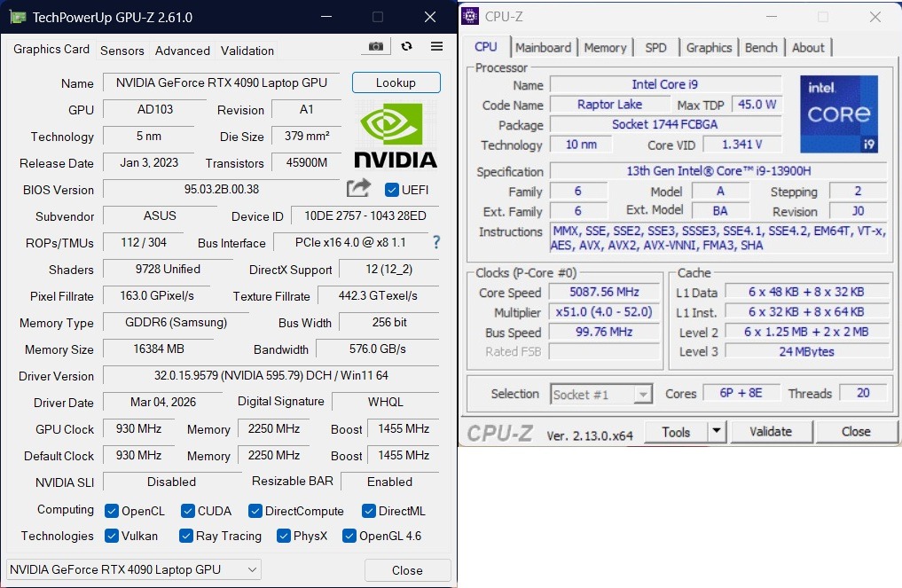This screenshot has height=588, width=902.
Task: Switch to the GPU-Z Advanced tab
Action: tap(183, 51)
